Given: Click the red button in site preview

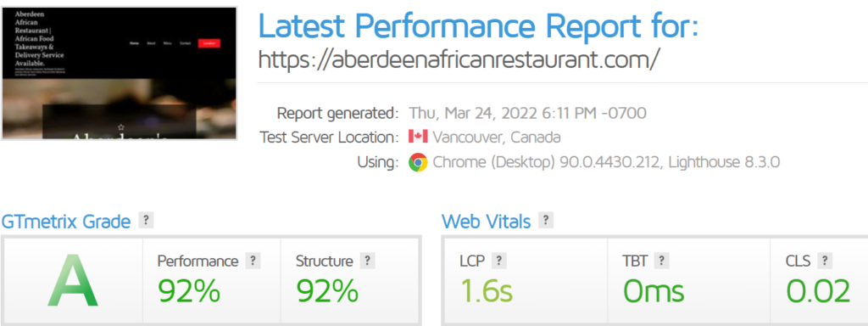Looking at the screenshot, I should click(209, 43).
